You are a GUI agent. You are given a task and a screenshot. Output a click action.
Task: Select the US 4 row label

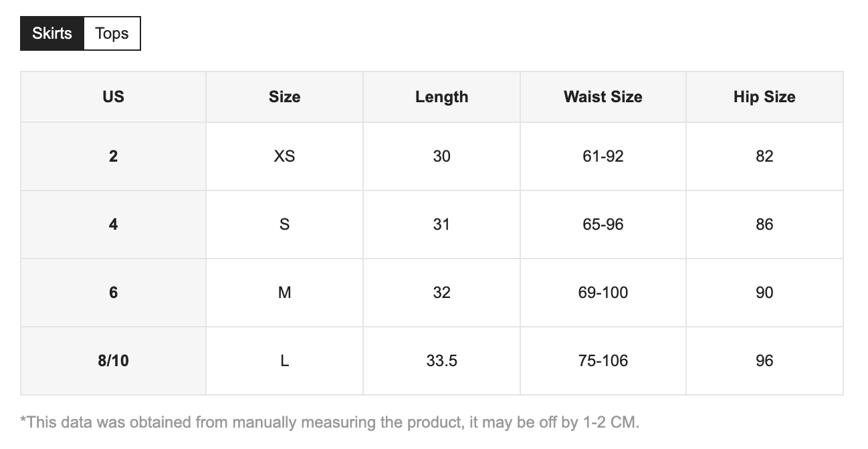[113, 224]
